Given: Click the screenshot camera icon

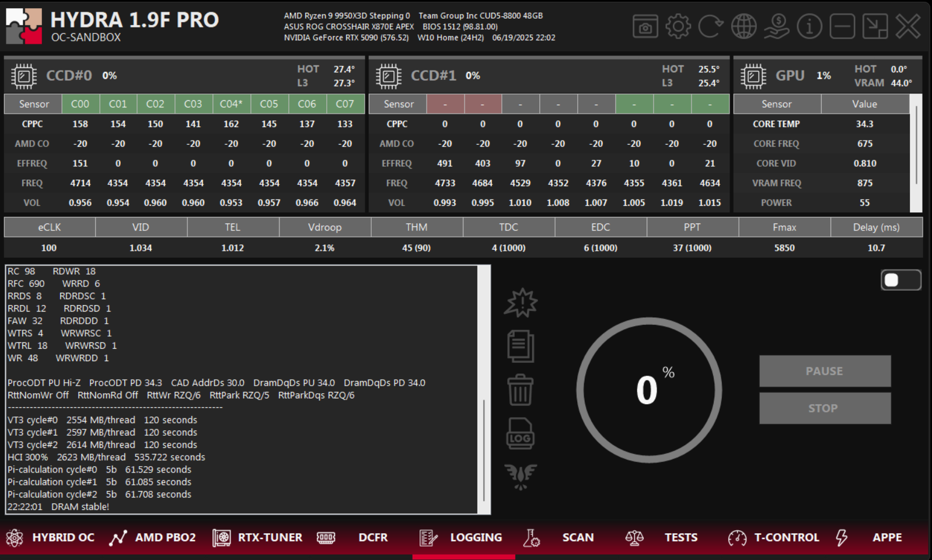Looking at the screenshot, I should click(x=645, y=27).
